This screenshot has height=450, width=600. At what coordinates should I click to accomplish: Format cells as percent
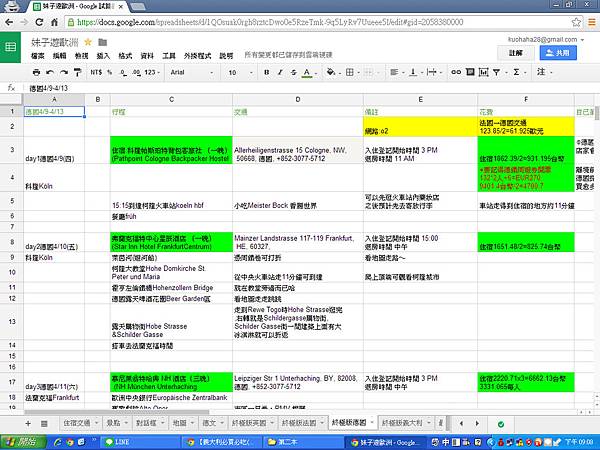(109, 72)
